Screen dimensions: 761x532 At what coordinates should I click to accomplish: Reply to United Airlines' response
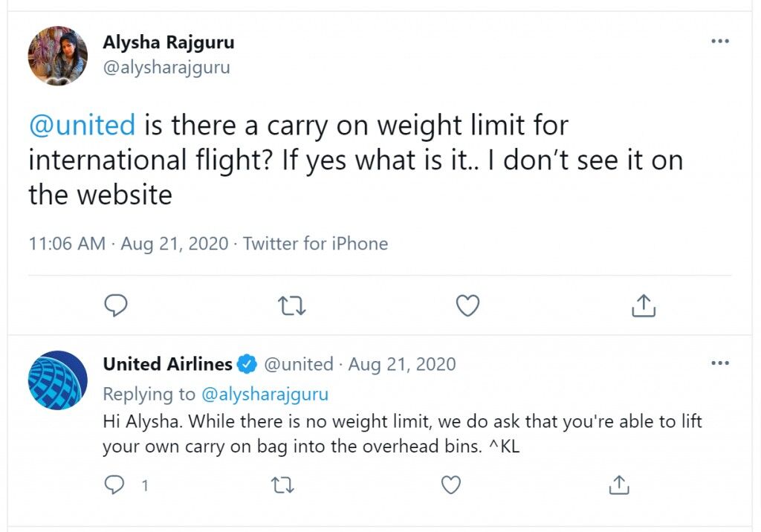(114, 484)
